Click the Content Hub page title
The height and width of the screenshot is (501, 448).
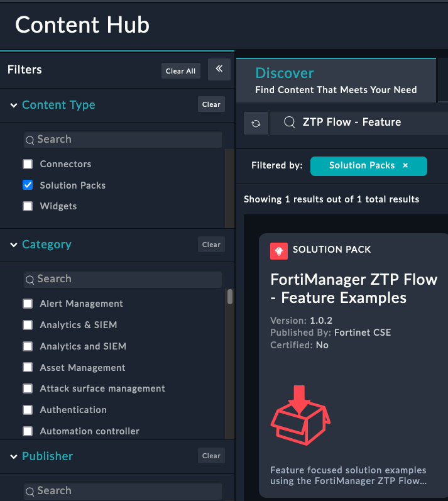pos(82,25)
